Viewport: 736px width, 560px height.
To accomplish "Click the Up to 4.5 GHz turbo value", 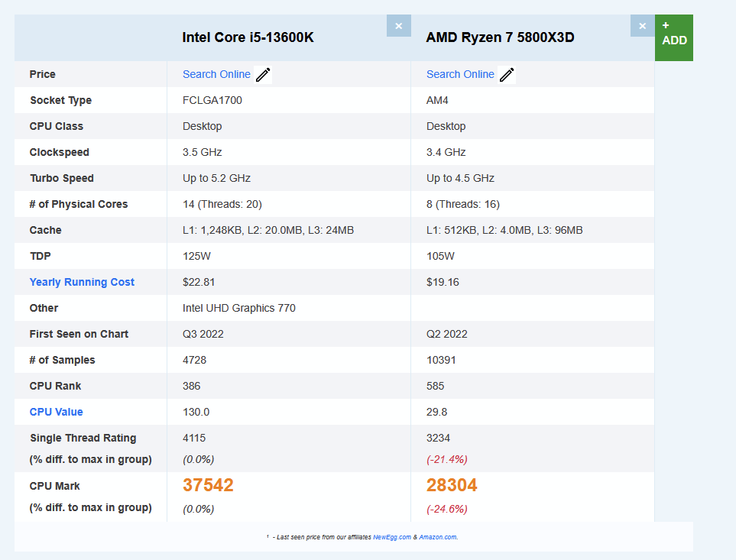I will [x=460, y=178].
